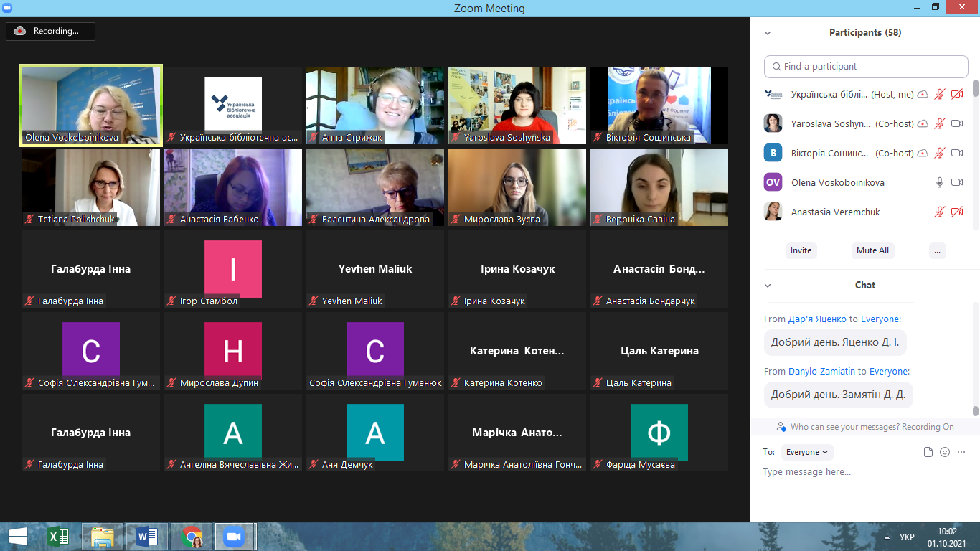Focus the 'Find a participant' search field

click(866, 67)
